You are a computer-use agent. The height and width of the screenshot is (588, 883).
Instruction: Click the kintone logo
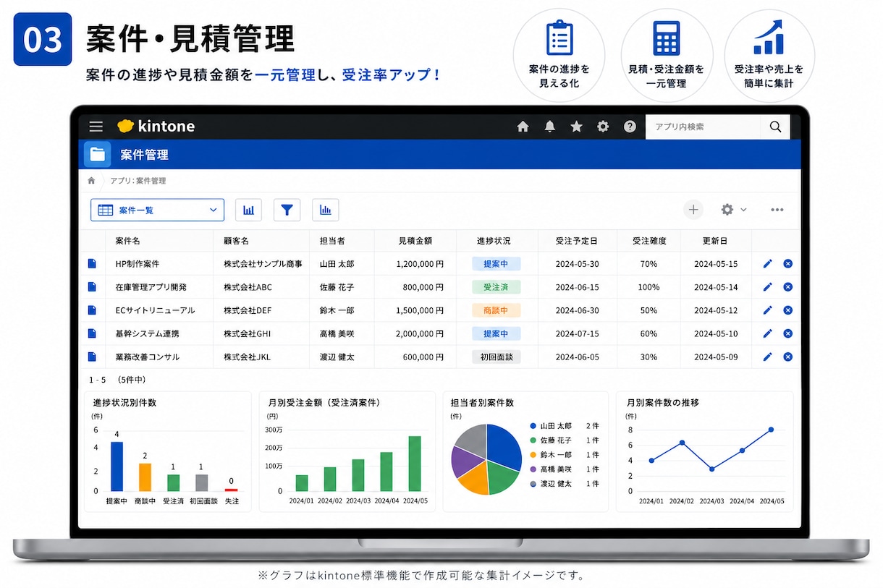pos(156,126)
